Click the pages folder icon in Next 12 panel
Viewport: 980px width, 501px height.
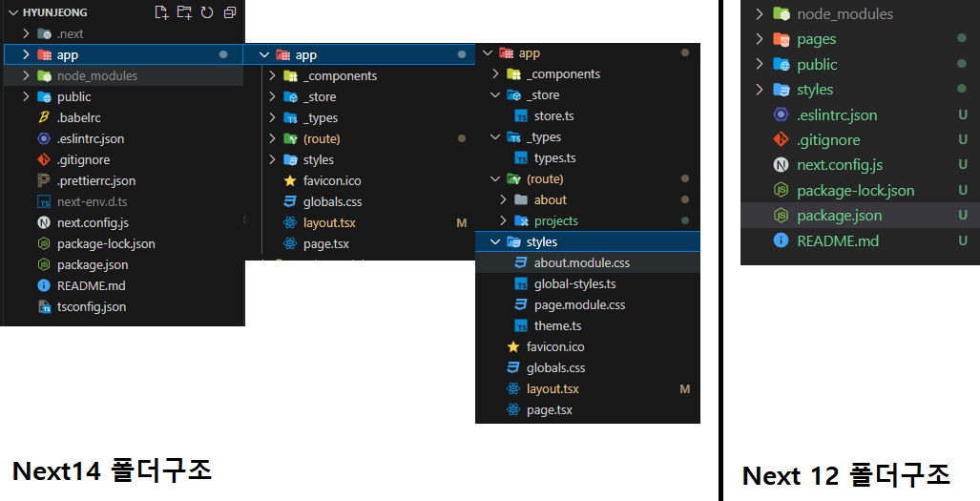pyautogui.click(x=782, y=39)
